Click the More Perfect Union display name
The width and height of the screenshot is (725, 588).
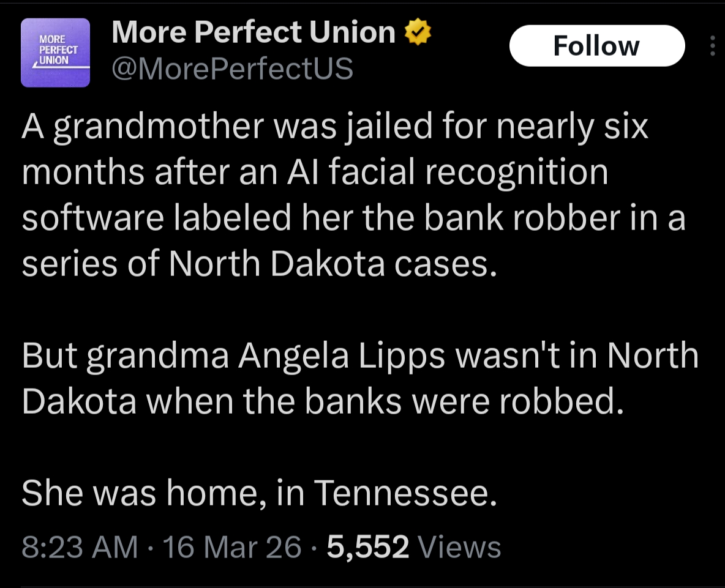pyautogui.click(x=253, y=32)
